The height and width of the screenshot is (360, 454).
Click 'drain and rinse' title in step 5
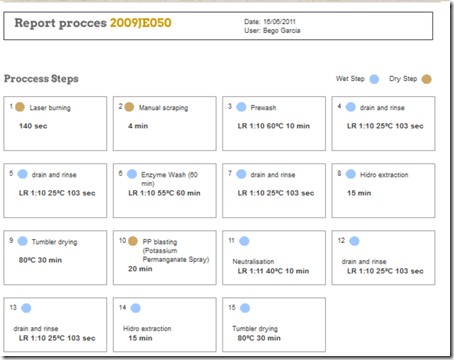point(54,175)
